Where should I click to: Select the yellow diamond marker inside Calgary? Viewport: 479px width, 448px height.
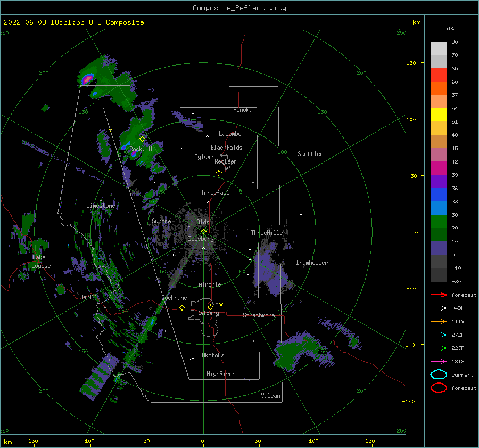click(x=210, y=307)
